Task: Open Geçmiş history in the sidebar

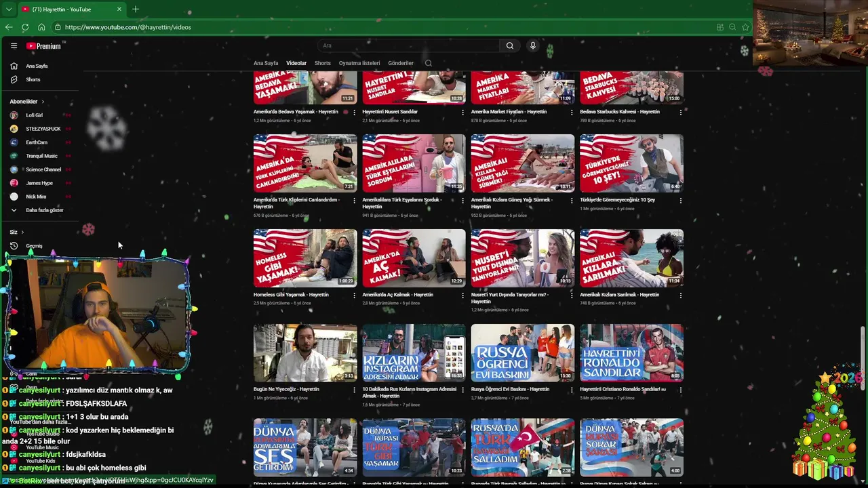Action: point(34,246)
